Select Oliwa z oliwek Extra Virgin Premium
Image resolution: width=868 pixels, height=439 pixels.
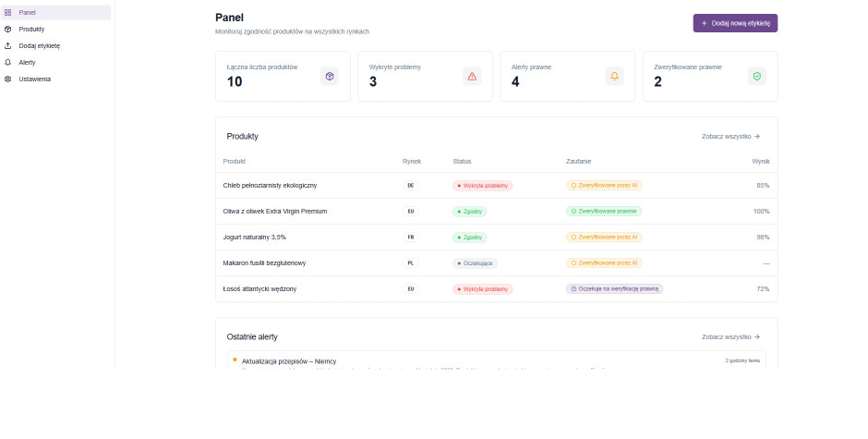(275, 212)
